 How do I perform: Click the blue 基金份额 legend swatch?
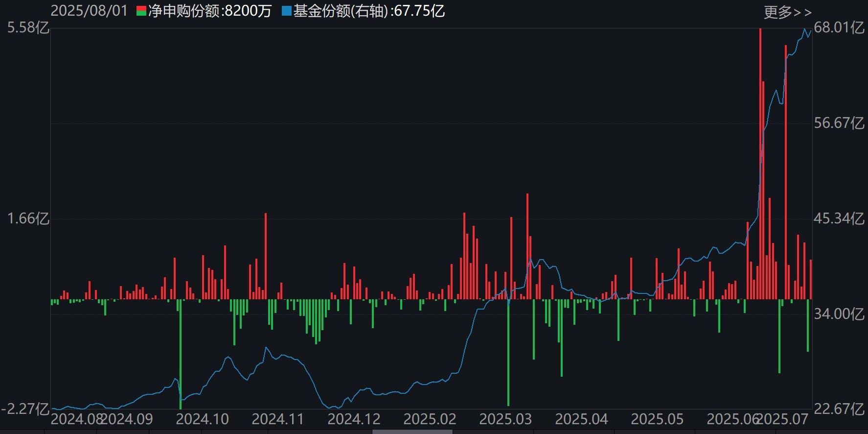click(286, 11)
